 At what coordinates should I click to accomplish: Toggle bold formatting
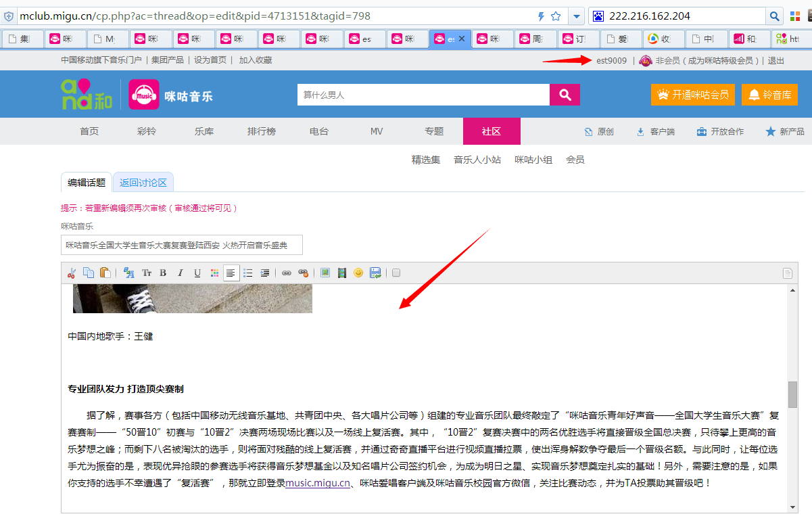pyautogui.click(x=163, y=273)
